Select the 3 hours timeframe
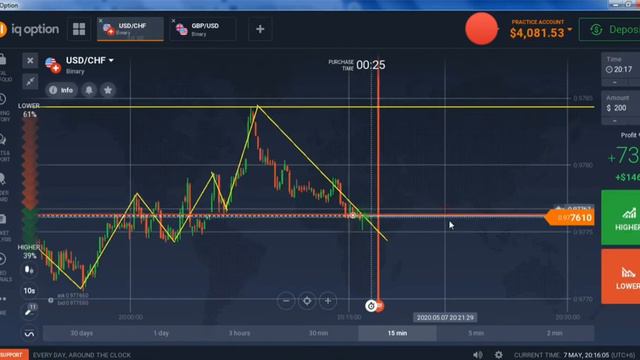 (x=240, y=333)
